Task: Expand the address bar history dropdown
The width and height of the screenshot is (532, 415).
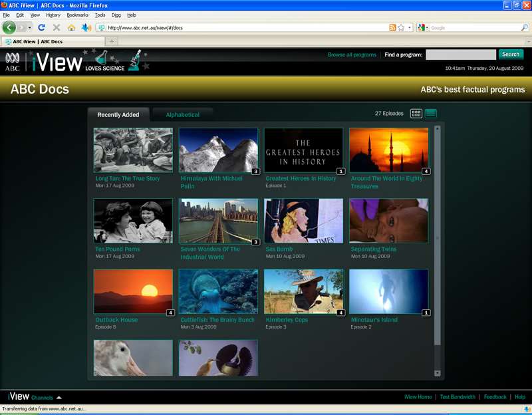Action: (410, 27)
